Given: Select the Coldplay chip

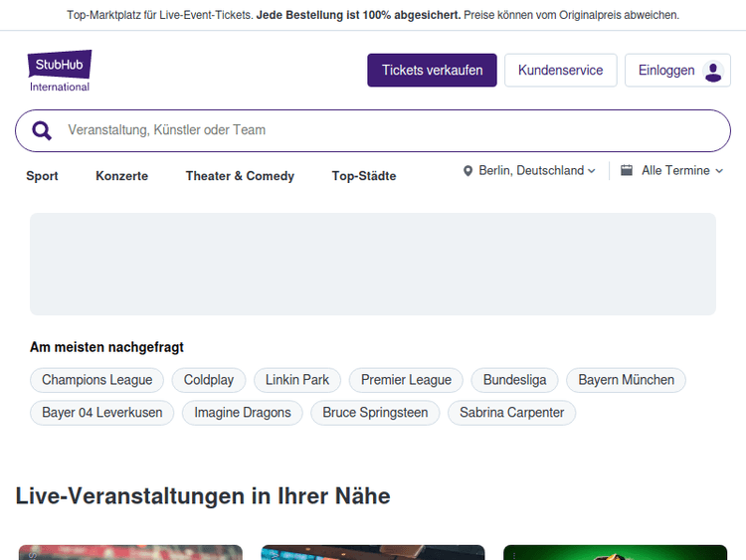Looking at the screenshot, I should tap(209, 380).
